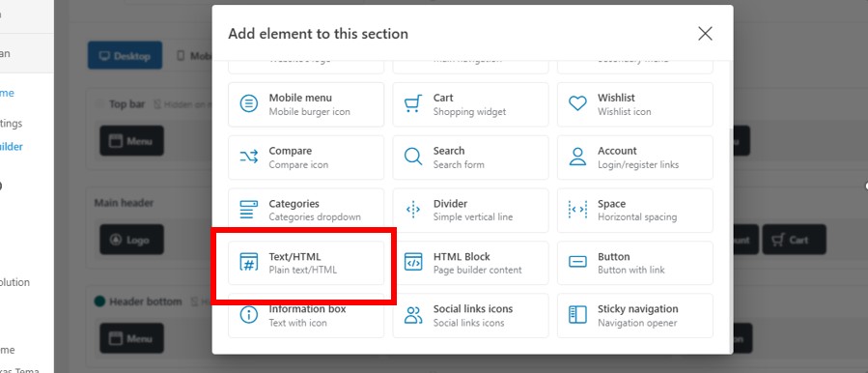868x373 pixels.
Task: Select the Mobile menu burger icon
Action: (x=248, y=103)
